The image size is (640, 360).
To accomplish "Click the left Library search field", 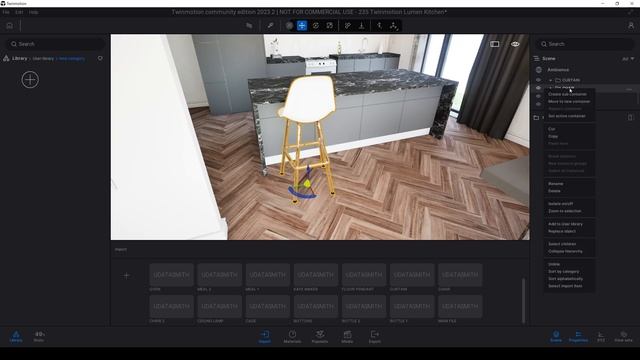I will 55,44.
